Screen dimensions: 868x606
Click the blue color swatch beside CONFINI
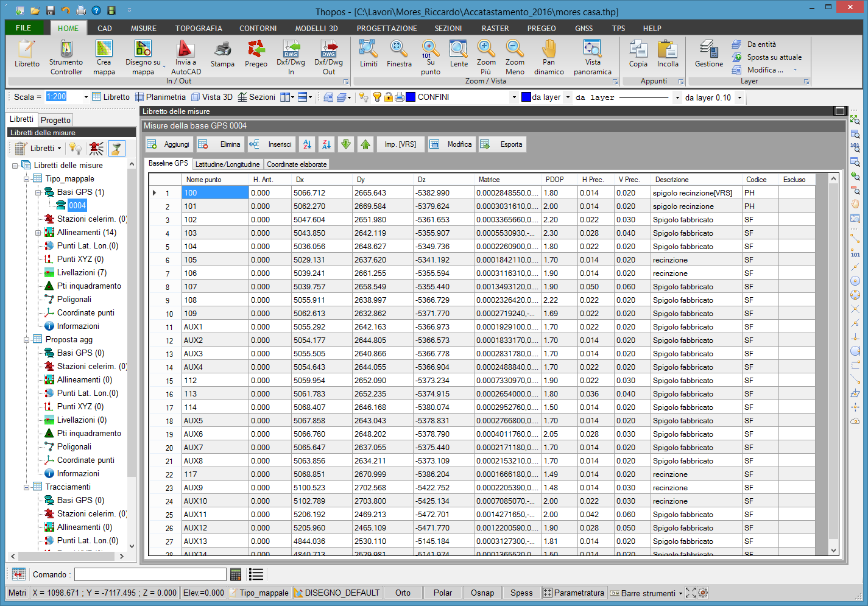click(x=411, y=97)
